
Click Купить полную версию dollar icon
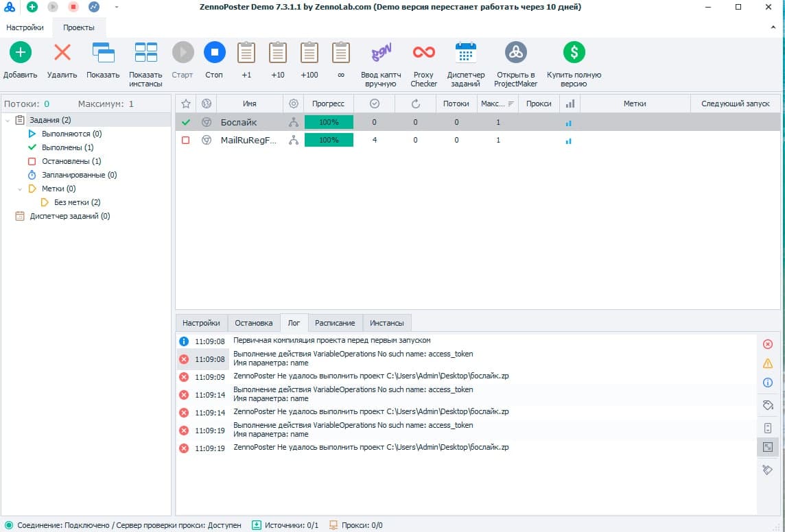click(x=574, y=52)
